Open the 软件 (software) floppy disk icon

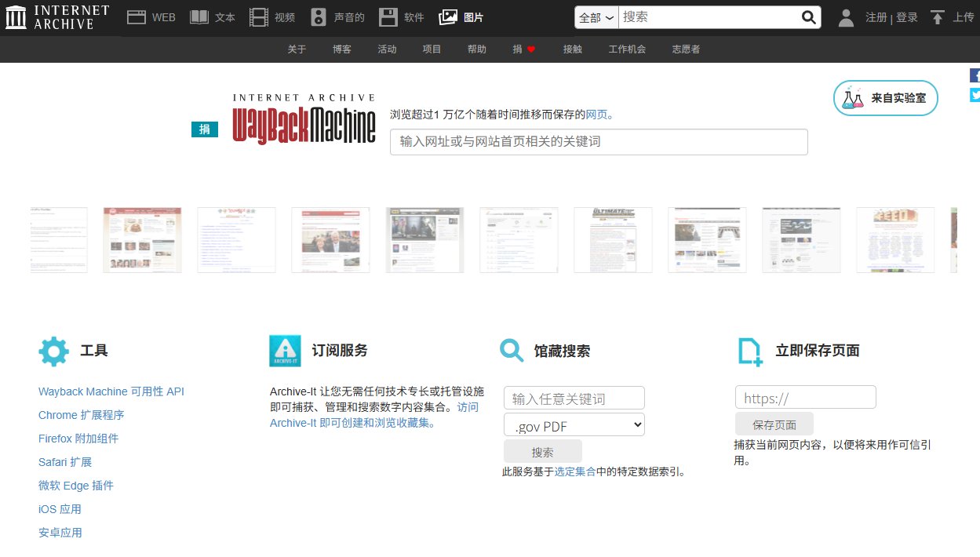click(x=388, y=17)
